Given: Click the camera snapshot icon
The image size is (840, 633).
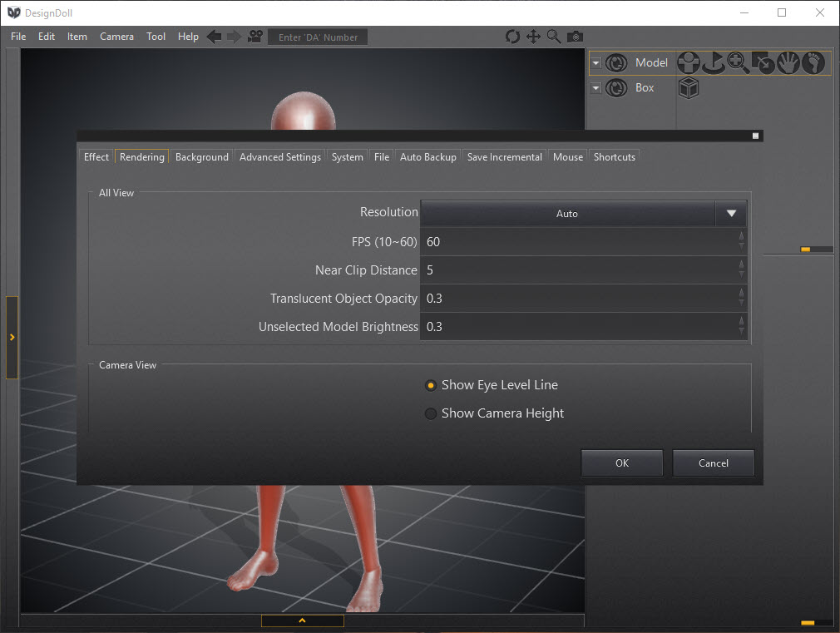Looking at the screenshot, I should [x=575, y=37].
